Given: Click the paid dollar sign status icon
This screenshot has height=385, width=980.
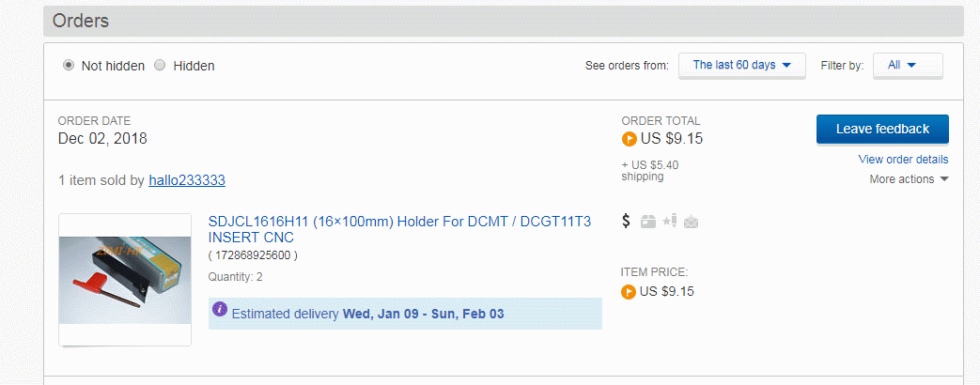Looking at the screenshot, I should tap(627, 222).
